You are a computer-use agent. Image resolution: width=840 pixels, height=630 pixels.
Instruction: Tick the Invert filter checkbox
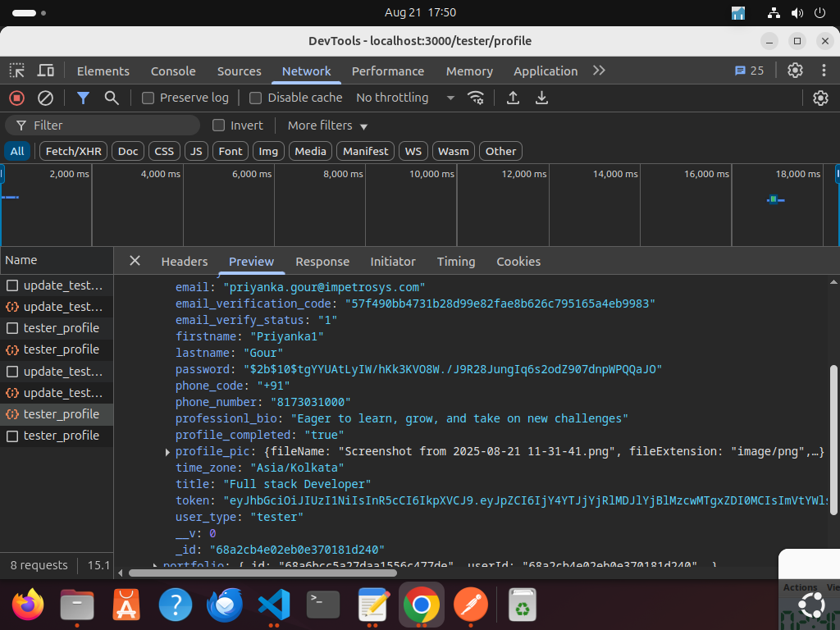219,126
